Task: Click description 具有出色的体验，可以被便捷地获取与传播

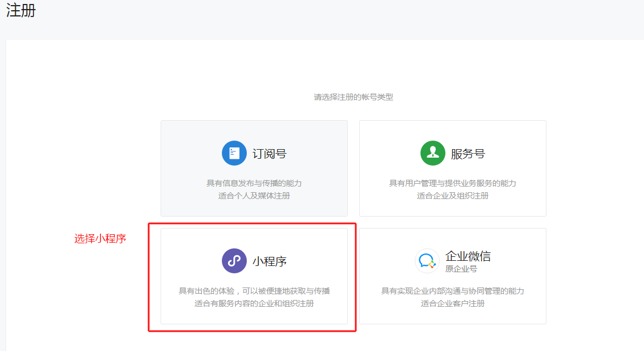Action: tap(254, 291)
